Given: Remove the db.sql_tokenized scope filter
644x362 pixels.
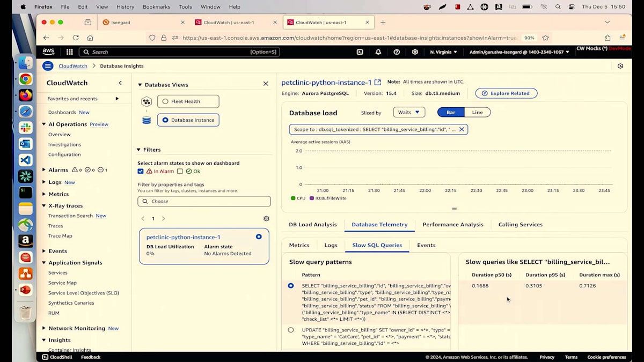Looking at the screenshot, I should (x=462, y=129).
